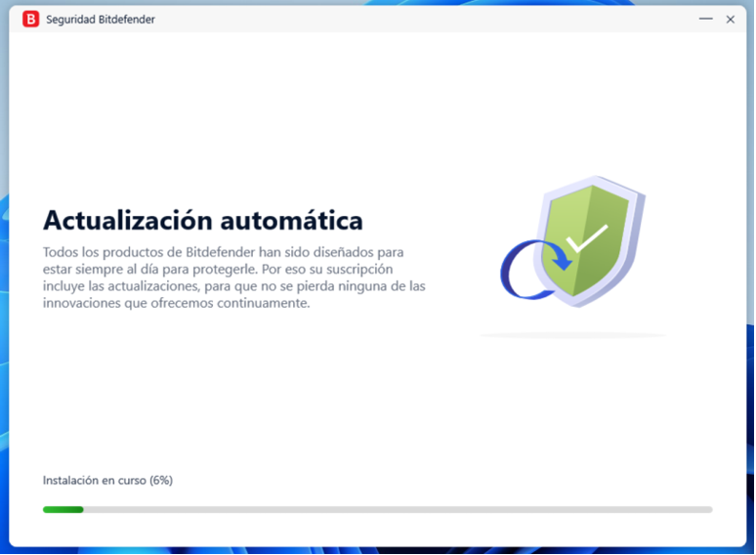Click the 'Instalación en curso' status label
The height and width of the screenshot is (555, 756).
click(95, 480)
